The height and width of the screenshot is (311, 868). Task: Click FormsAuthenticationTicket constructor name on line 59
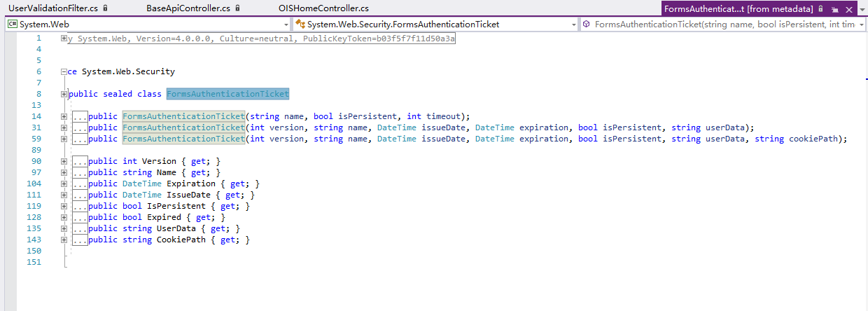coord(184,139)
